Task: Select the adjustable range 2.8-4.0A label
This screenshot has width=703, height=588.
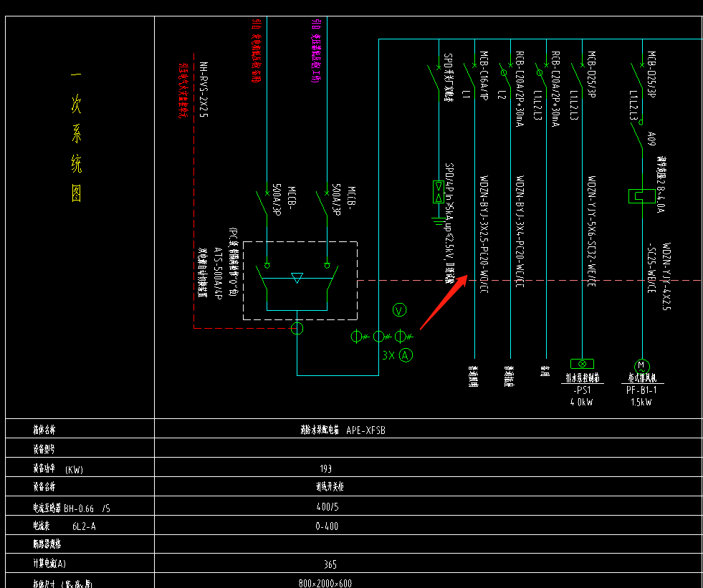Action: [x=661, y=184]
